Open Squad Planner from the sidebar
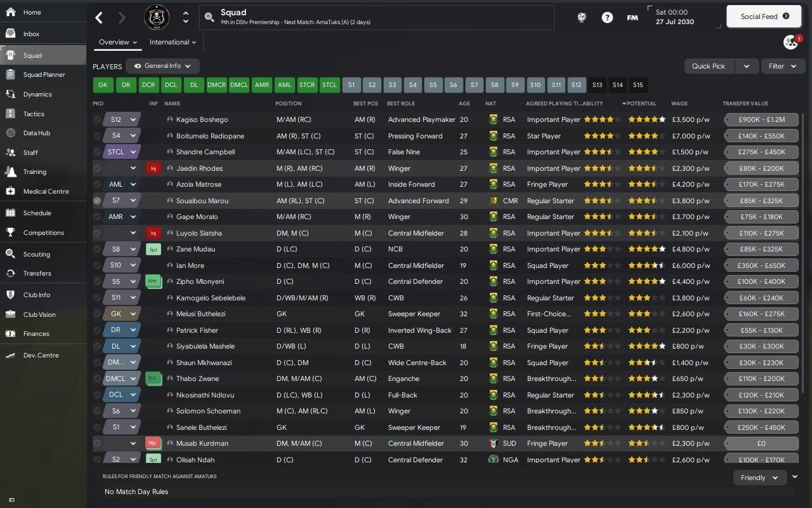812x508 pixels. pos(43,74)
